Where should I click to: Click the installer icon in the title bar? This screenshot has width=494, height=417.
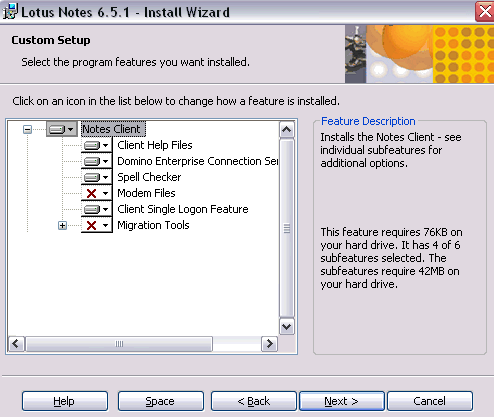coord(10,11)
